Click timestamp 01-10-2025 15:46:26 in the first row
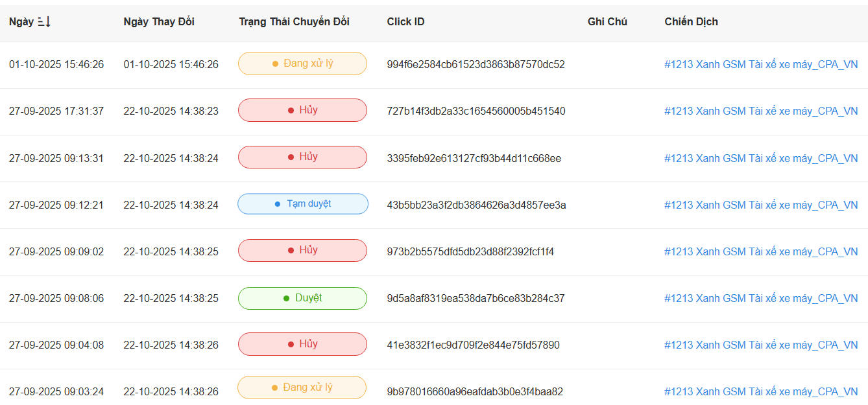868x405 pixels. pyautogui.click(x=56, y=64)
